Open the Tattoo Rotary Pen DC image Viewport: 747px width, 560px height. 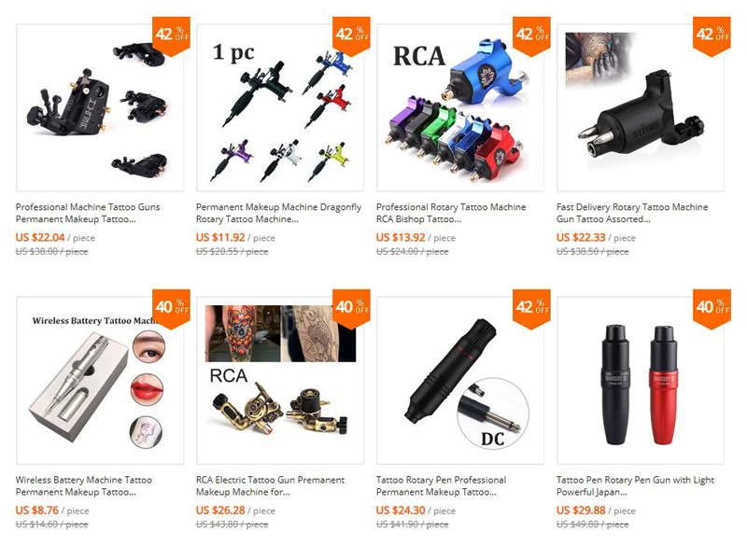tap(460, 381)
